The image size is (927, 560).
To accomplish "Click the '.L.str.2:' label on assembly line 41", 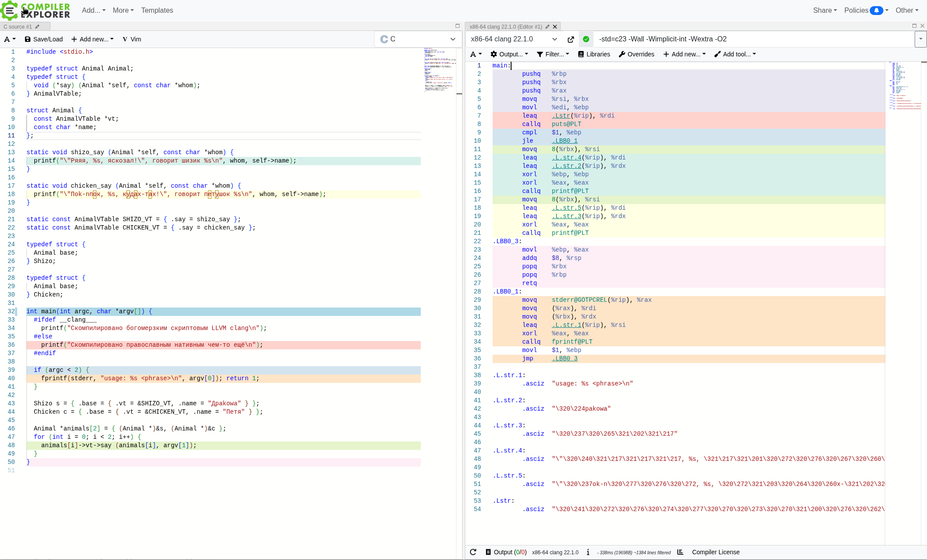I will click(x=509, y=401).
